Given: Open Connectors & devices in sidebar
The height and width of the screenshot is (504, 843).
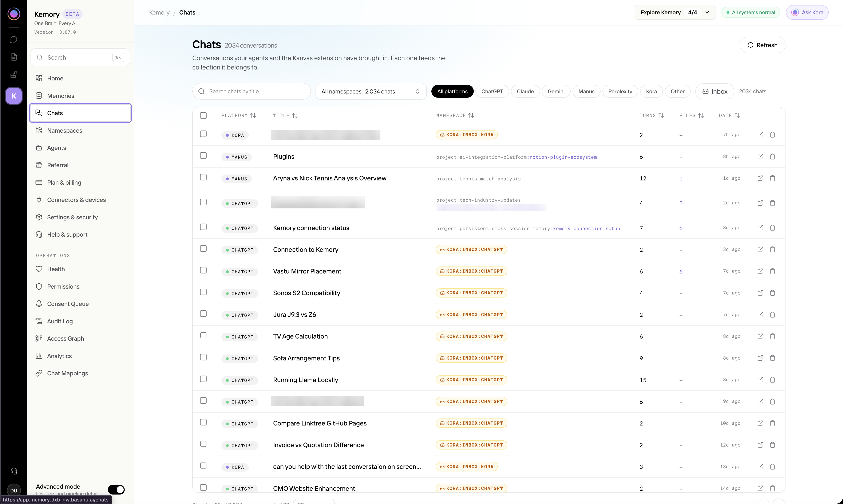Looking at the screenshot, I should (80, 200).
